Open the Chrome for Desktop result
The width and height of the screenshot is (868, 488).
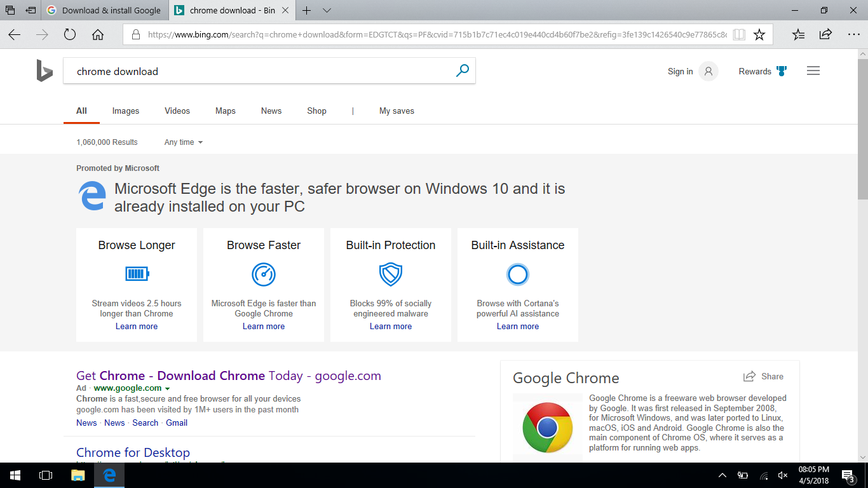click(133, 452)
